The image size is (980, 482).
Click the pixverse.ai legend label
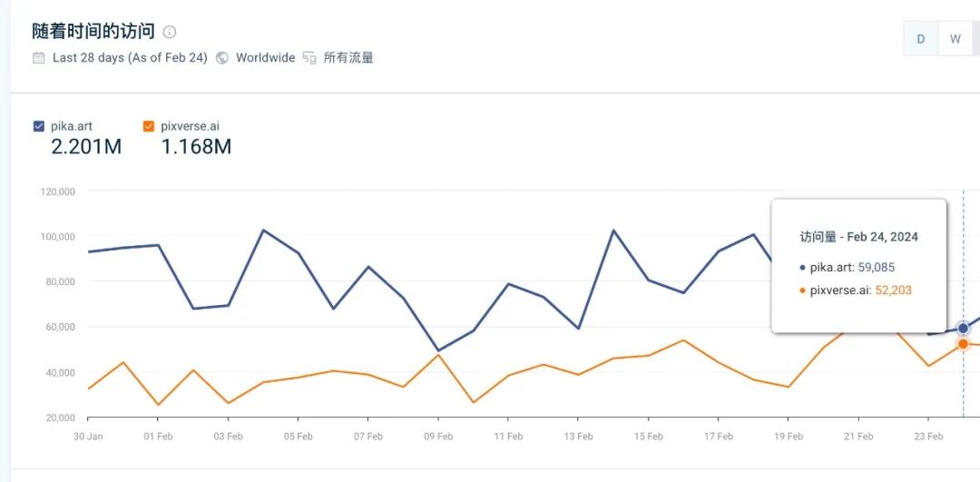coord(191,126)
